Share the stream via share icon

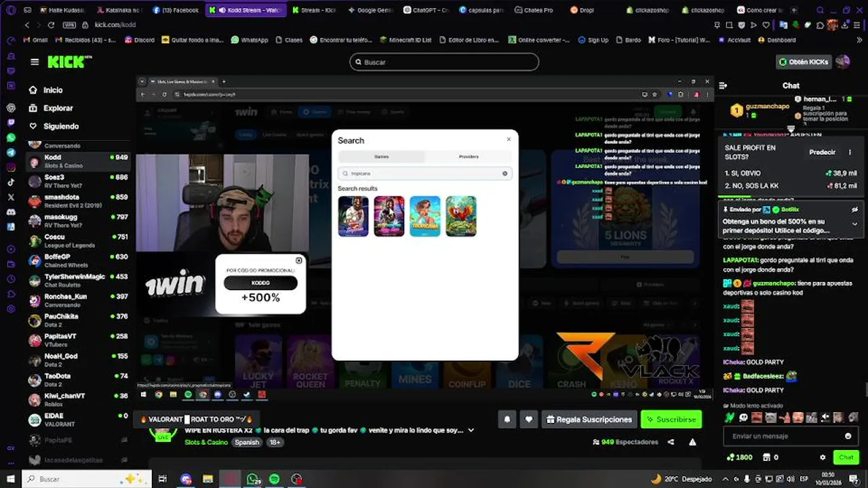671,442
